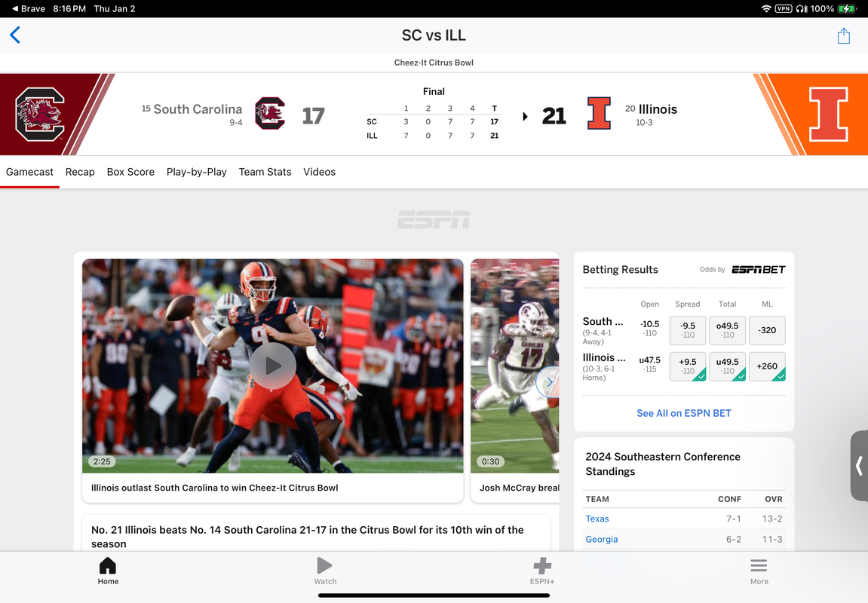
Task: Play the Illinois outlast South Carolina video
Action: [272, 366]
